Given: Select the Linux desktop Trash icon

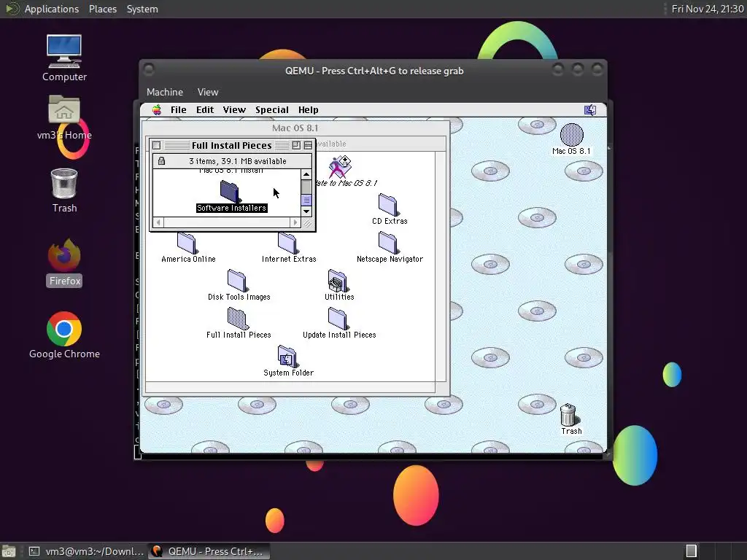Looking at the screenshot, I should (x=64, y=190).
